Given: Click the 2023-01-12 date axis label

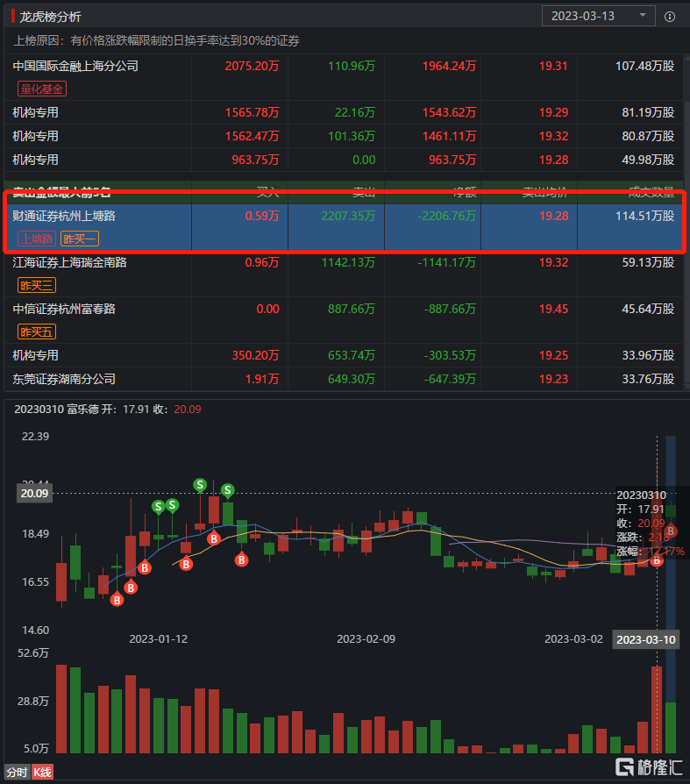Looking at the screenshot, I should [159, 639].
